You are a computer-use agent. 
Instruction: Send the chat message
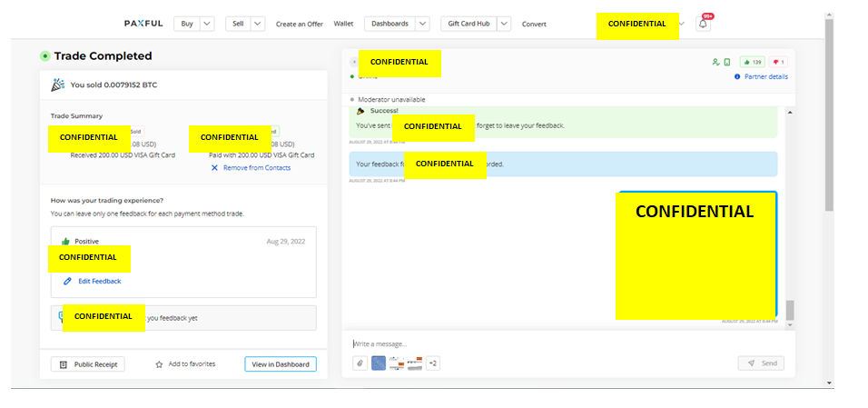click(762, 363)
